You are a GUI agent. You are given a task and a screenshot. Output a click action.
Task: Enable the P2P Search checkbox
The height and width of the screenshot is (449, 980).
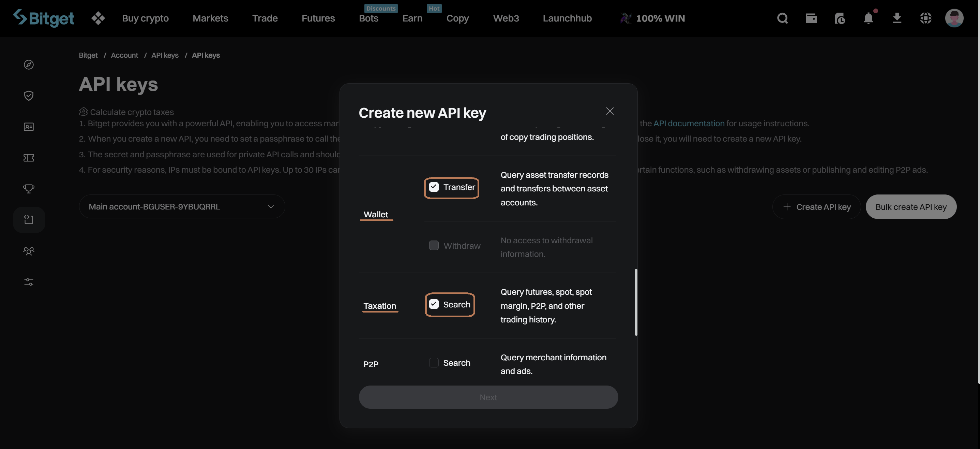pyautogui.click(x=434, y=363)
